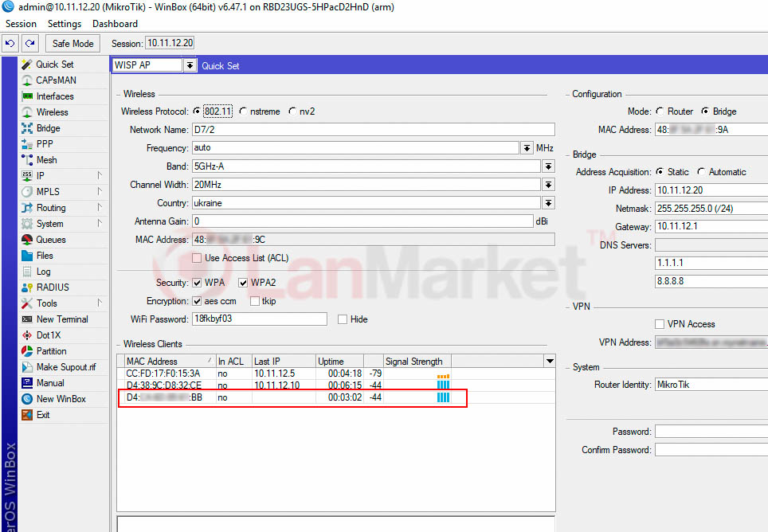Tick the Hide password checkbox
The height and width of the screenshot is (532, 768).
[343, 319]
